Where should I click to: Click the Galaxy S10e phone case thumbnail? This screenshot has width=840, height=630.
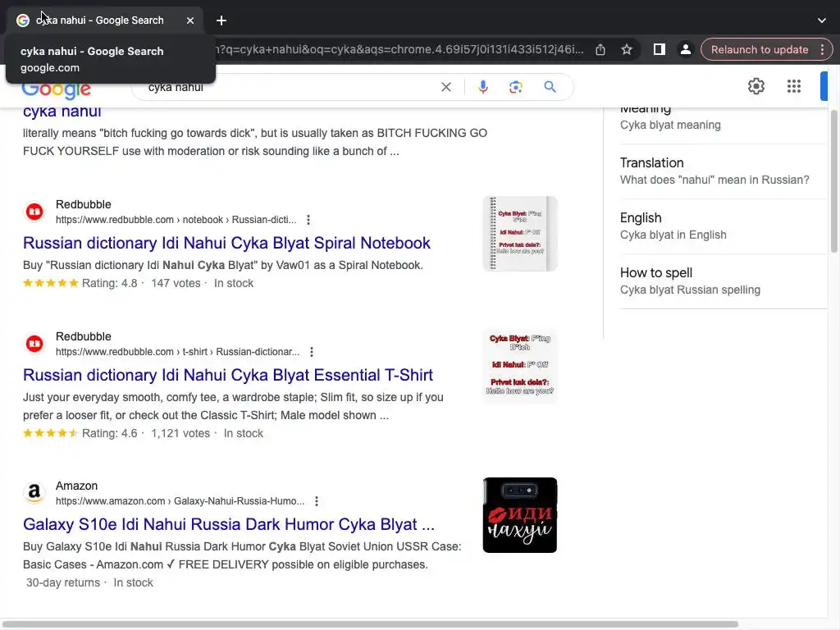click(519, 515)
